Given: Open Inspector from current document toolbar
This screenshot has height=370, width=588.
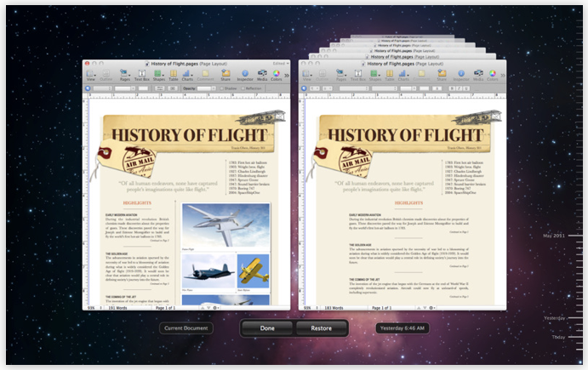Looking at the screenshot, I should [x=245, y=75].
